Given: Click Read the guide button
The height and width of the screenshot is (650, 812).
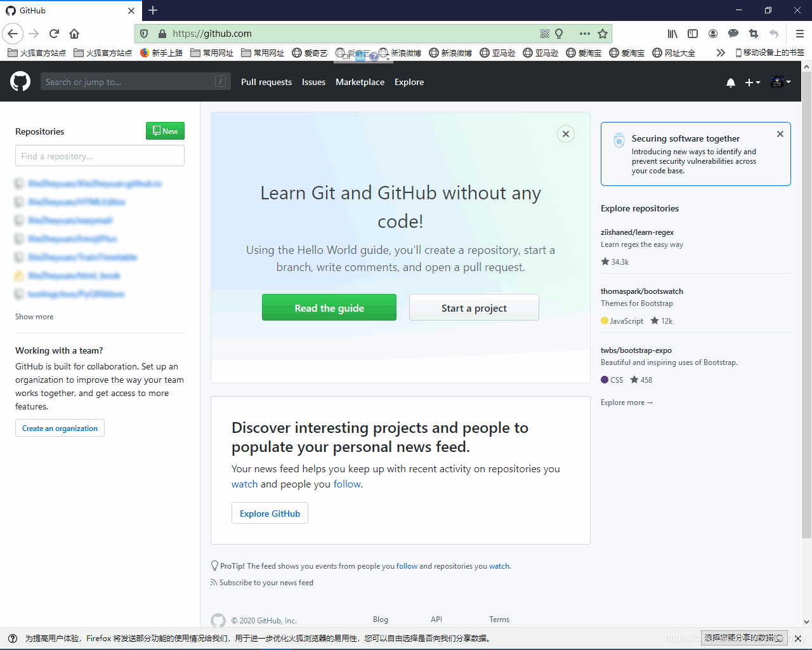Looking at the screenshot, I should pyautogui.click(x=329, y=308).
